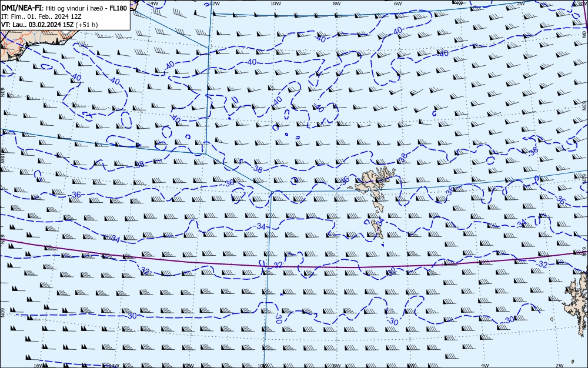
Task: Click the 14W longitude label on top edge
Action: pyautogui.click(x=152, y=3)
